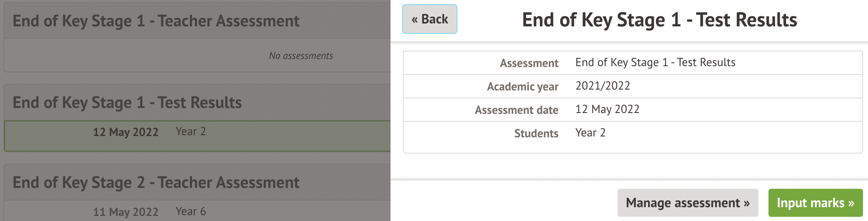This screenshot has height=221, width=868.
Task: Click the Year 2 value beside Students
Action: click(590, 133)
